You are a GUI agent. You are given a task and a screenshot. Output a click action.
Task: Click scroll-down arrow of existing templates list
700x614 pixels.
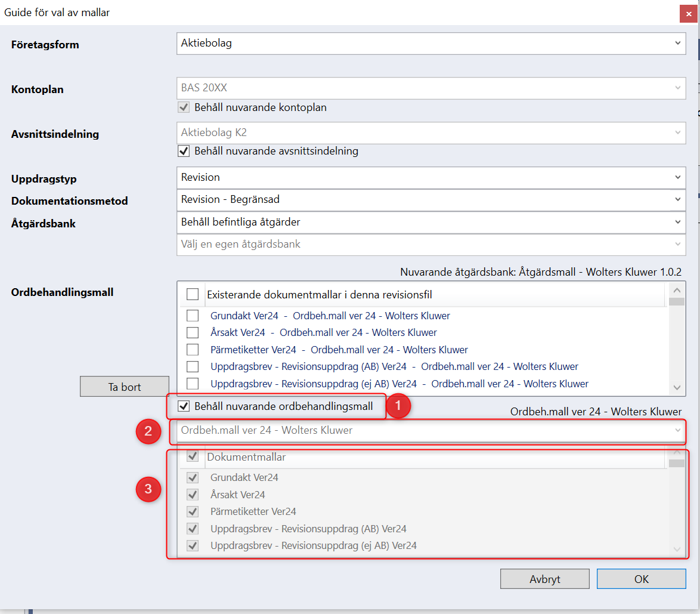(x=677, y=387)
